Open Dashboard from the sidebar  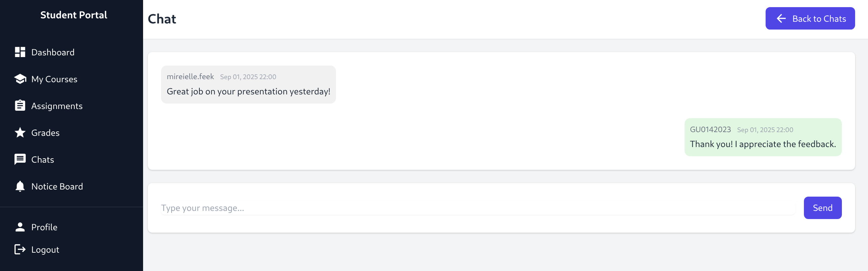click(x=53, y=52)
